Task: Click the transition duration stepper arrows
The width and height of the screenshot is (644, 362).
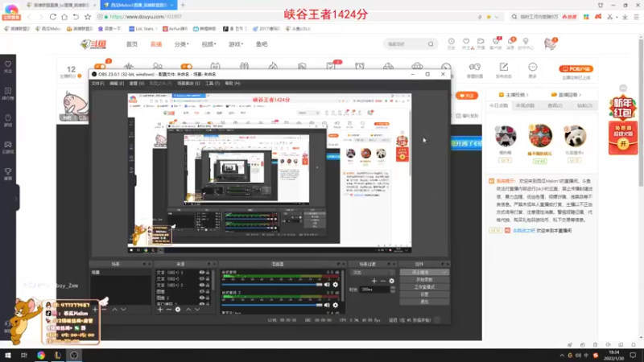Action: click(393, 290)
